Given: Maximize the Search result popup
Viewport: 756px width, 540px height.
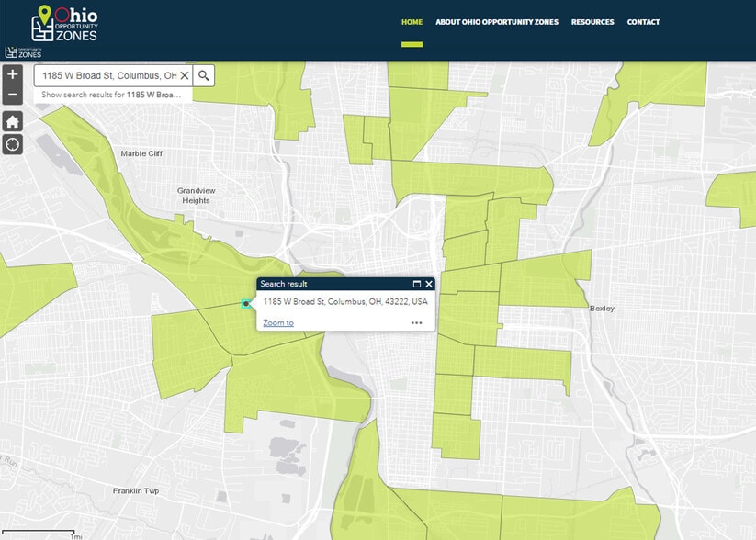Looking at the screenshot, I should (416, 285).
